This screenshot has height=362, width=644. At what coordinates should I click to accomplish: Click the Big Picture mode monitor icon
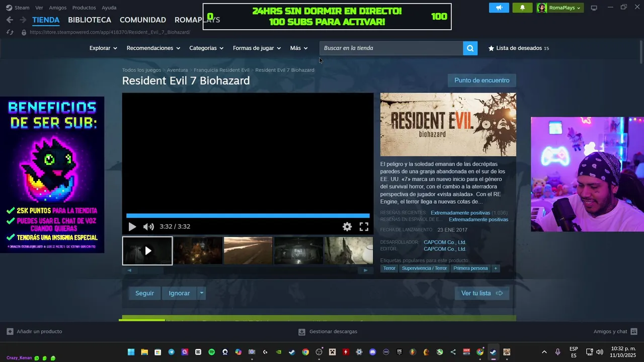(594, 8)
